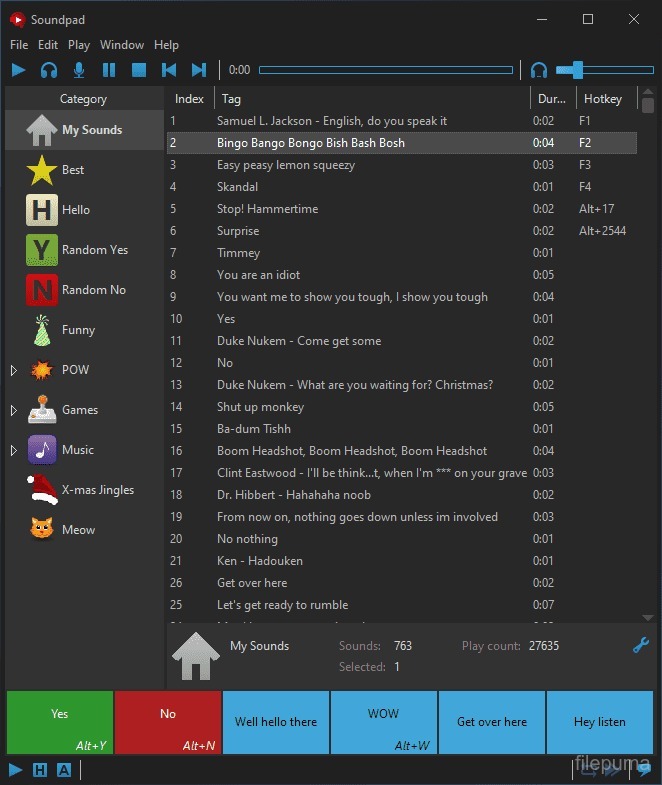This screenshot has height=785, width=662.
Task: Skip to the next sound
Action: [199, 70]
